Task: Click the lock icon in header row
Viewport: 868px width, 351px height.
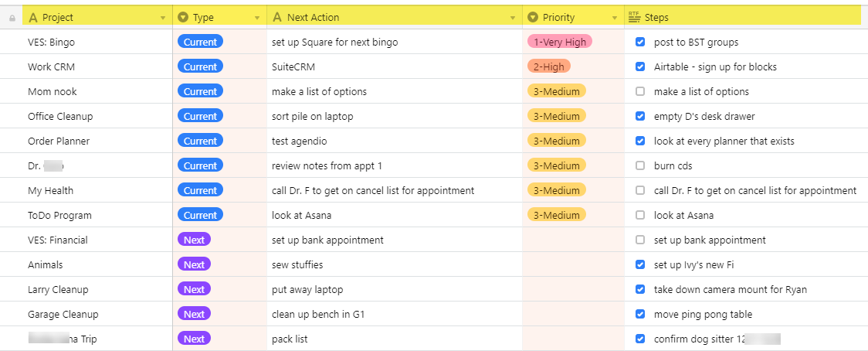Action: pos(11,18)
